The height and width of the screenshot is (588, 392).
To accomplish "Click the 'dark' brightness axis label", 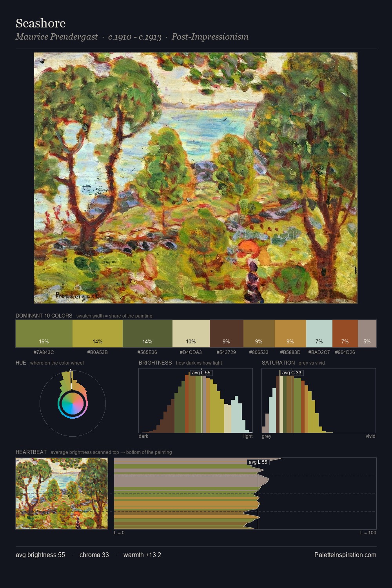I will point(143,436).
